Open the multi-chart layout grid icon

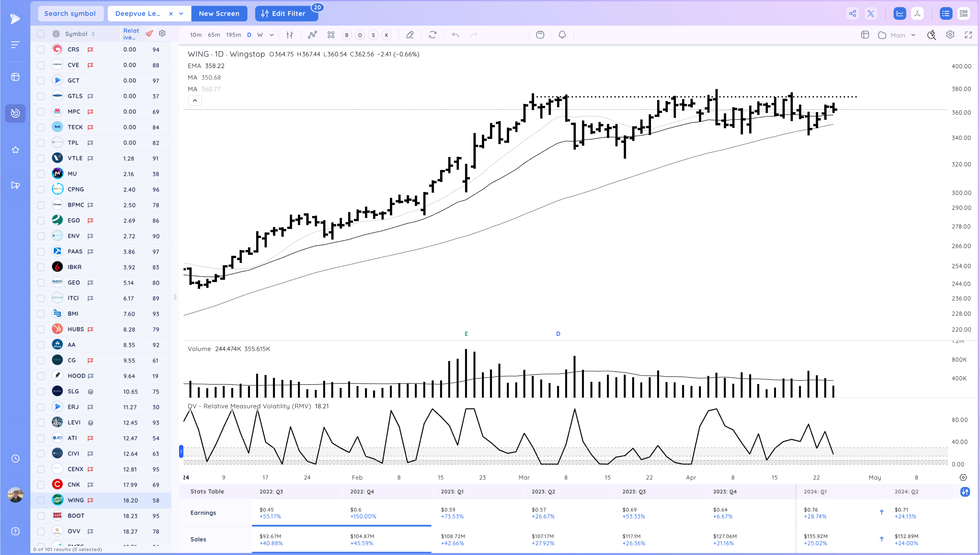coord(331,35)
